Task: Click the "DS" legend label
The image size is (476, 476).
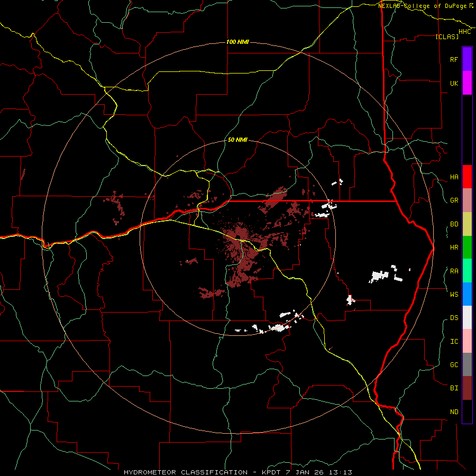Action: [x=454, y=318]
